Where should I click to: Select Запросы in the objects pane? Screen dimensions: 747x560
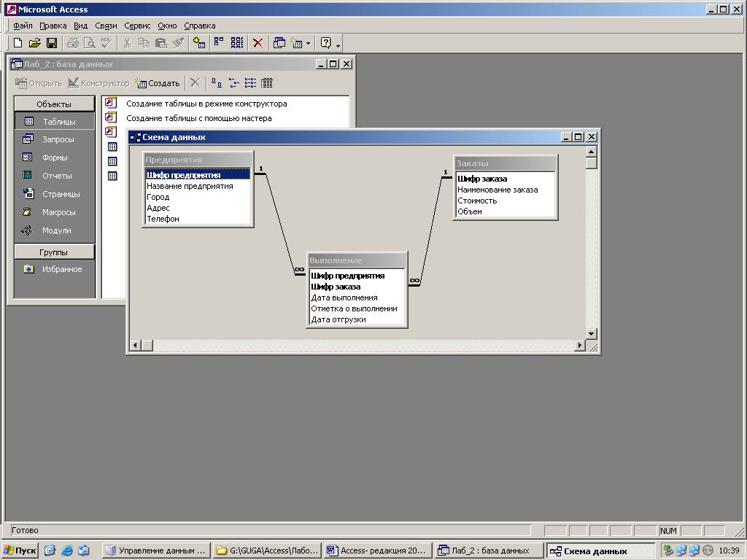(x=54, y=139)
